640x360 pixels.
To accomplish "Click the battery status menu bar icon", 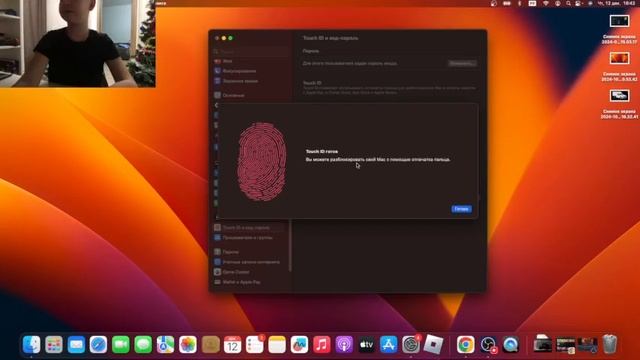I will pos(507,3).
